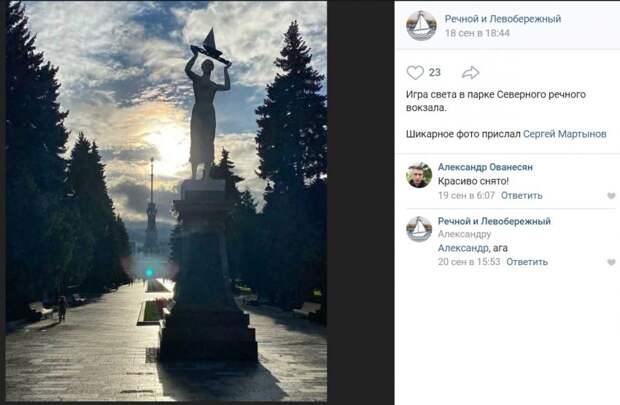
Task: Like the reply 'Александр, ага'
Action: click(x=611, y=262)
